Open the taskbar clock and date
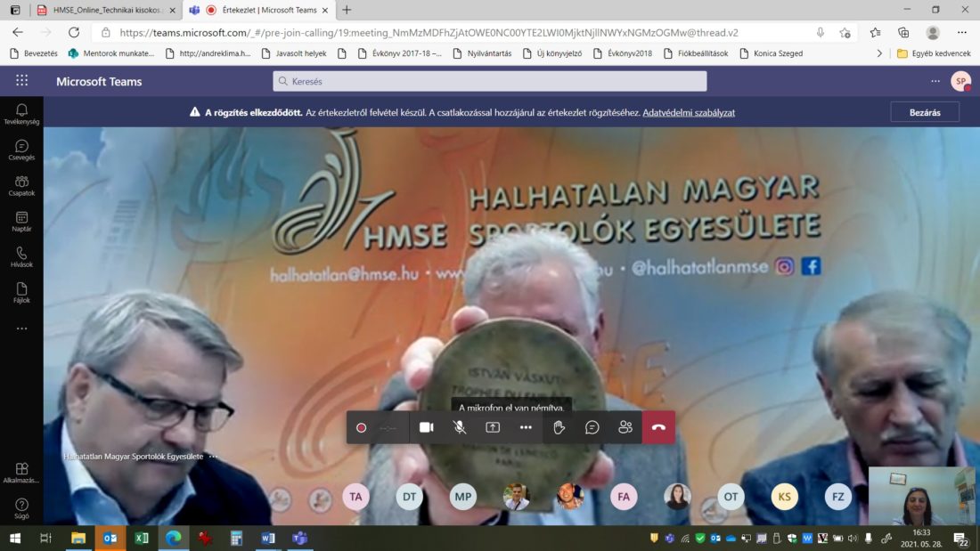Image resolution: width=980 pixels, height=551 pixels. [x=921, y=538]
